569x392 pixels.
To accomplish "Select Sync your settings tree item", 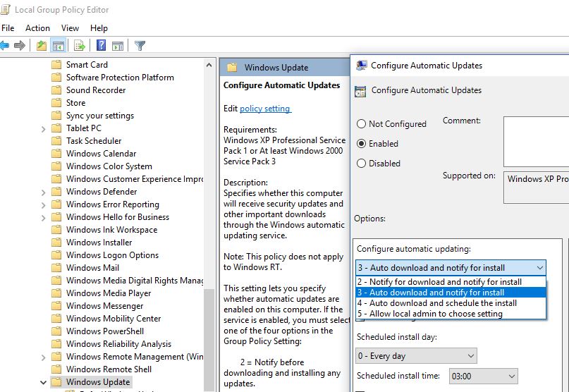I will [100, 116].
